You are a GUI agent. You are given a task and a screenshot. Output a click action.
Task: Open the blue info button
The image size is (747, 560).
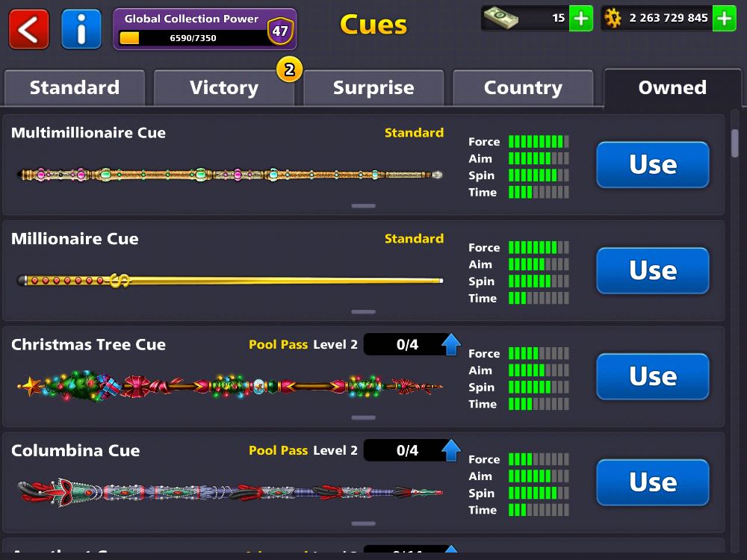click(x=81, y=29)
